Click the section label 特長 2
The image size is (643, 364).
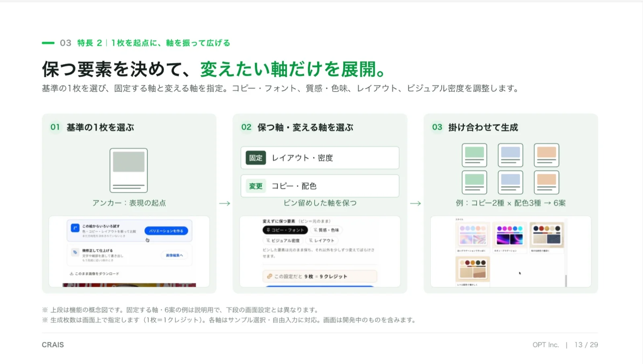(90, 43)
